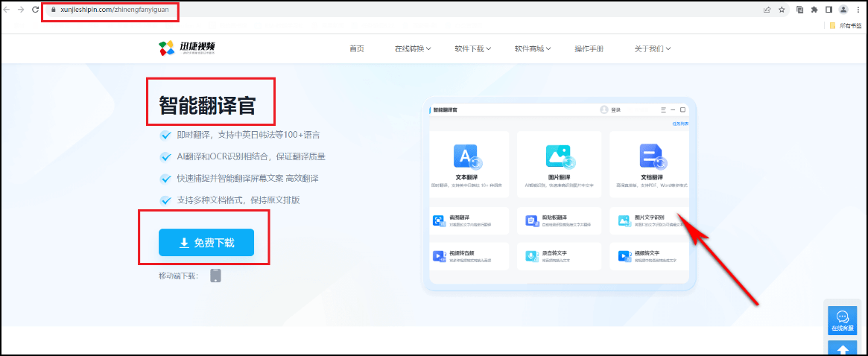868x356 pixels.
Task: Click the 登录 avatar in preview window
Action: click(604, 109)
